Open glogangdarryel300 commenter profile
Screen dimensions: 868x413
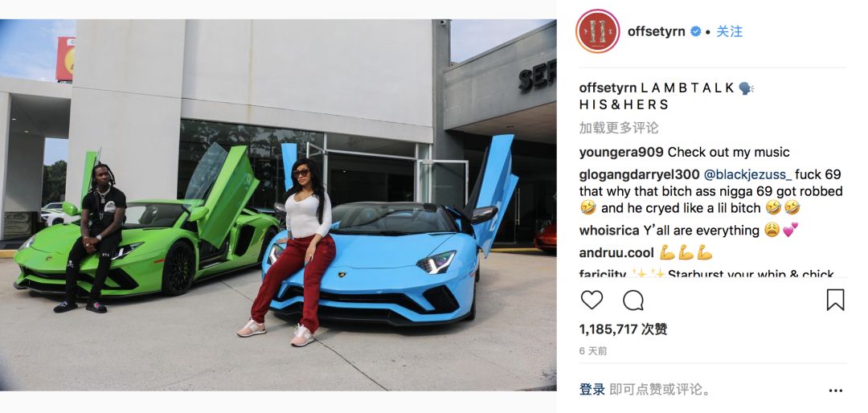point(640,175)
